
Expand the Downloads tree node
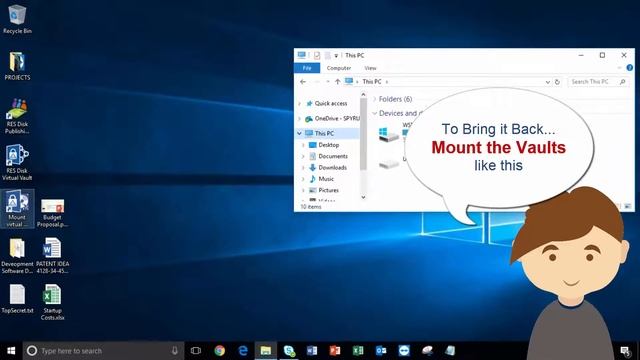click(x=303, y=168)
